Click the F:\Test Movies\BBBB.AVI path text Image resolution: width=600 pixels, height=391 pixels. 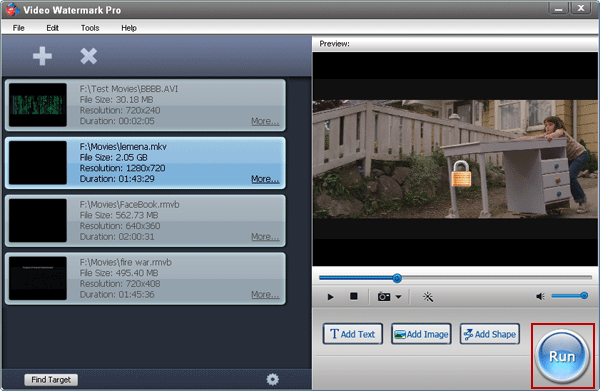pos(129,89)
